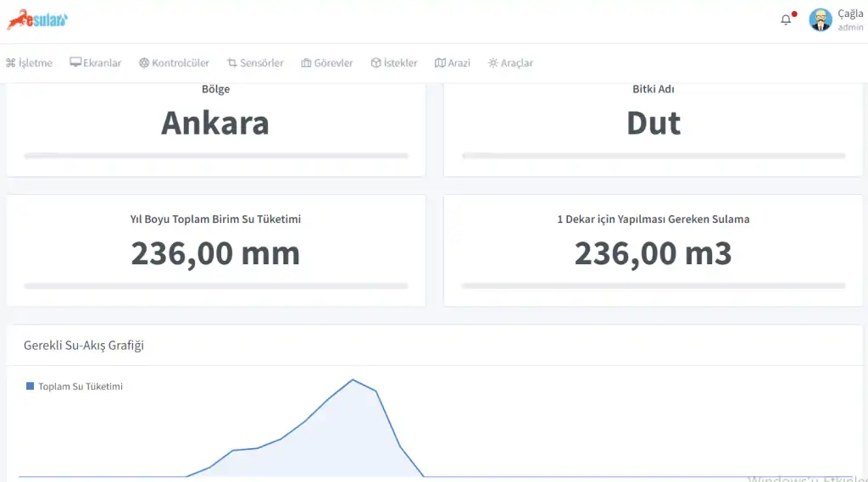Click the Görevler briefcase icon
This screenshot has width=868, height=482.
(x=306, y=63)
